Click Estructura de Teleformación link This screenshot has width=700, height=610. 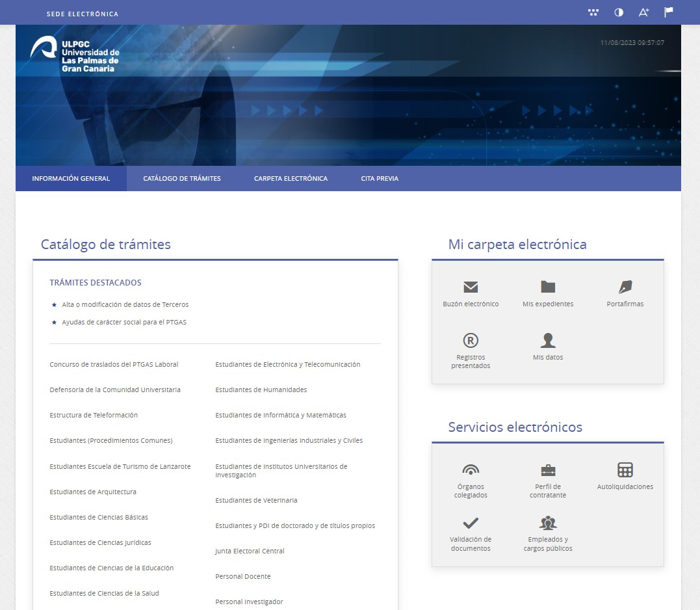(x=94, y=415)
